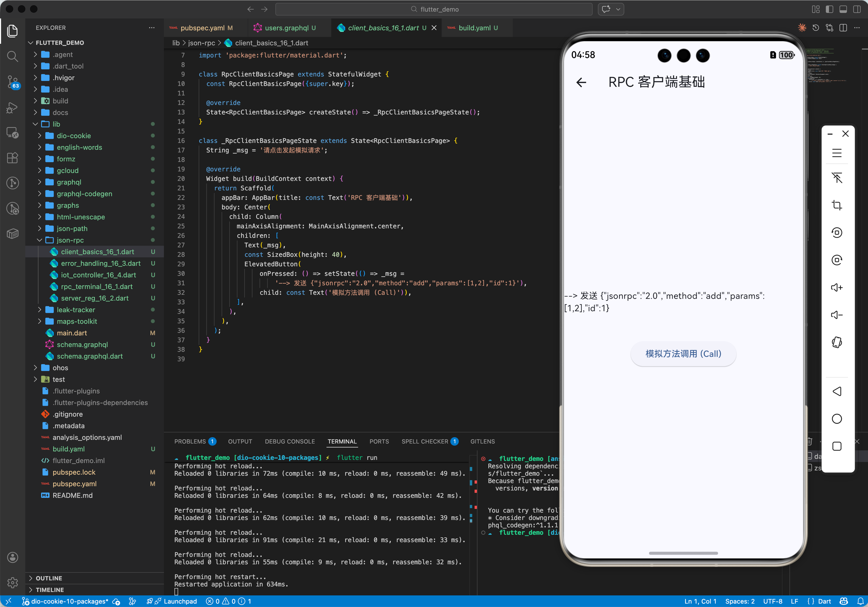
Task: Tap the emulator back triangle button
Action: [x=837, y=391]
